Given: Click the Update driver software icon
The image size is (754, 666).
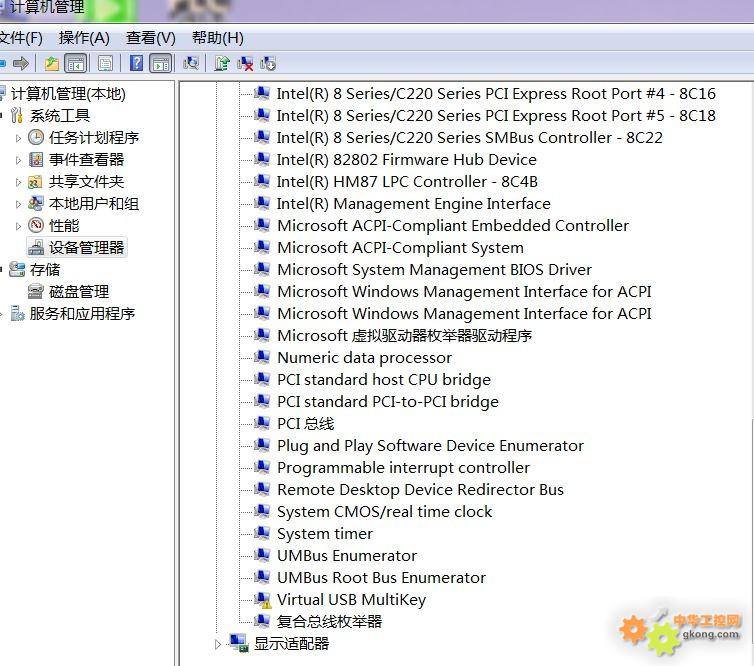Looking at the screenshot, I should coord(222,63).
